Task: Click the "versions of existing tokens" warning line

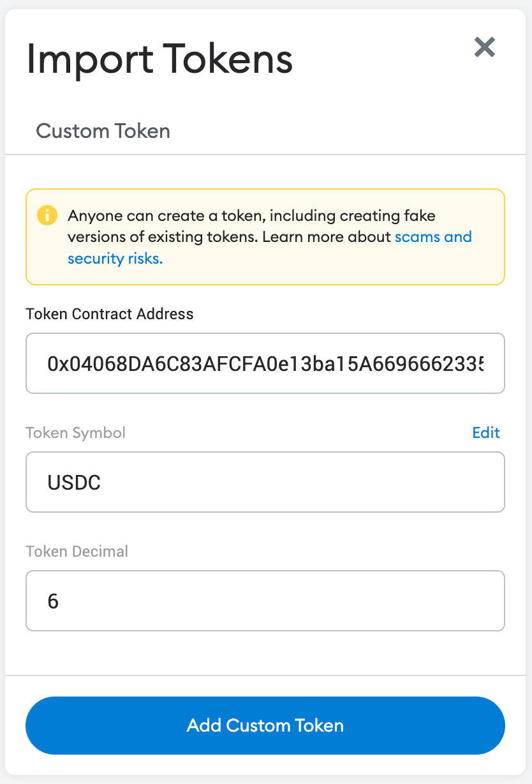Action: pos(163,237)
